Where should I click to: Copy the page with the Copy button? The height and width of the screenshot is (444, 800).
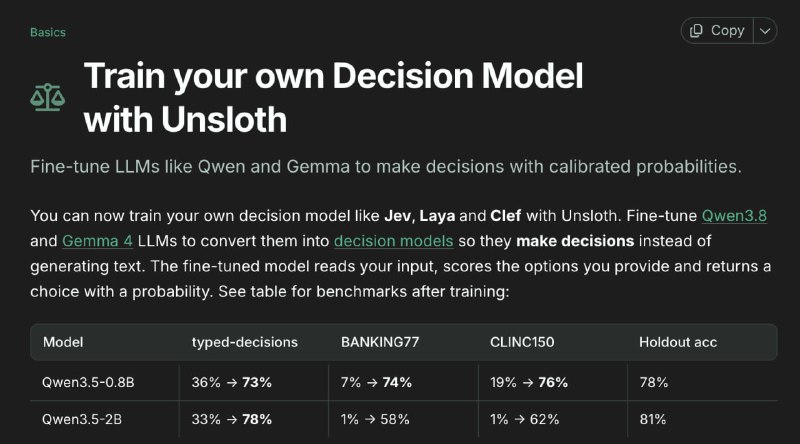pyautogui.click(x=717, y=31)
